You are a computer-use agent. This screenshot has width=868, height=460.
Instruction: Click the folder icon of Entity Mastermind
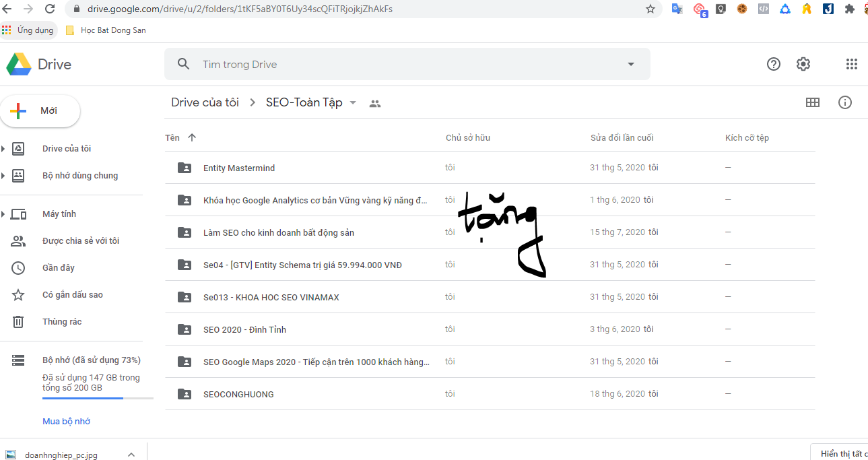(x=185, y=168)
